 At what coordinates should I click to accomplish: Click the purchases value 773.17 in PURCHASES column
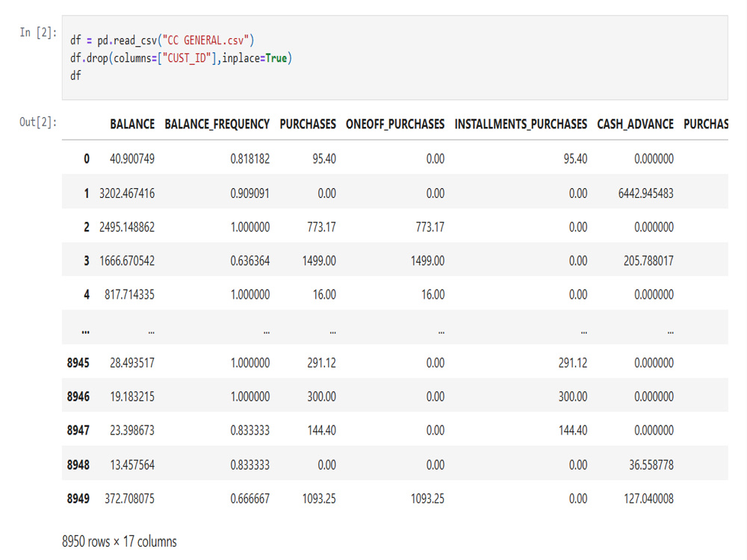321,227
